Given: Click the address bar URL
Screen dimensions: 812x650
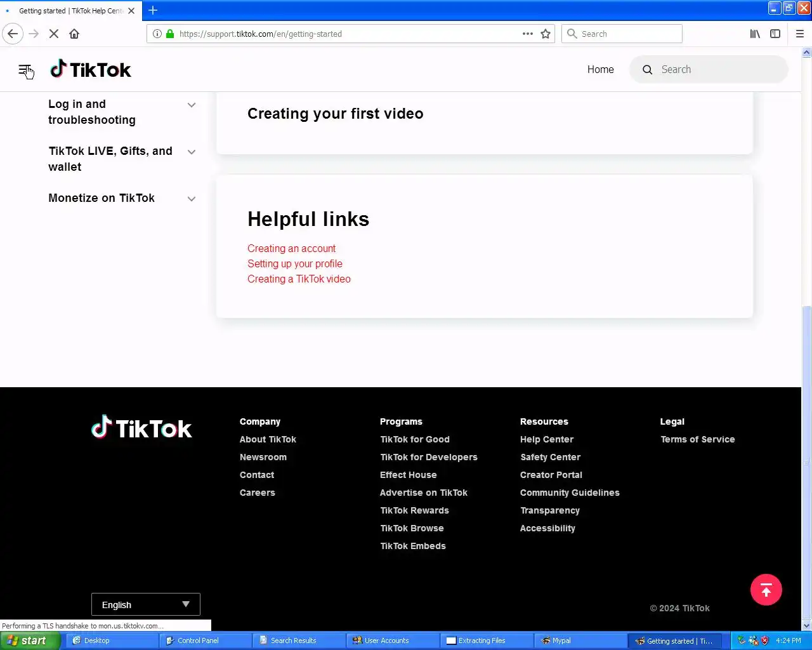Looking at the screenshot, I should coord(260,34).
